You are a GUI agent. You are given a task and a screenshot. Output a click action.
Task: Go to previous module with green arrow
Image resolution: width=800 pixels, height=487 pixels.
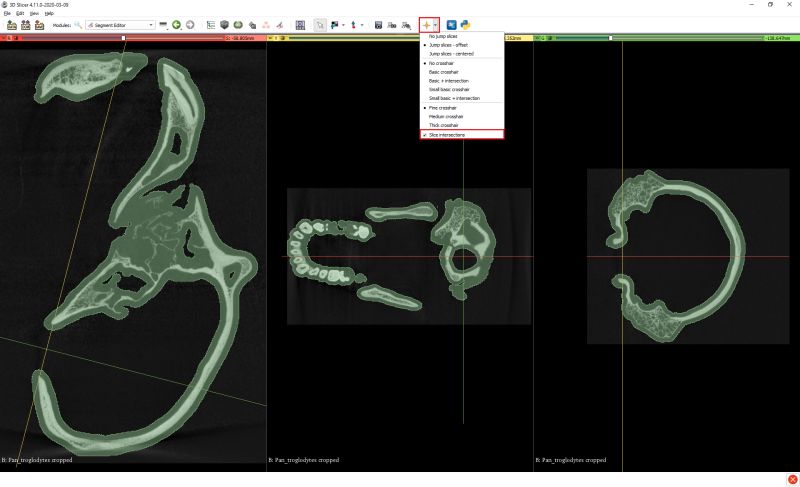pos(177,24)
